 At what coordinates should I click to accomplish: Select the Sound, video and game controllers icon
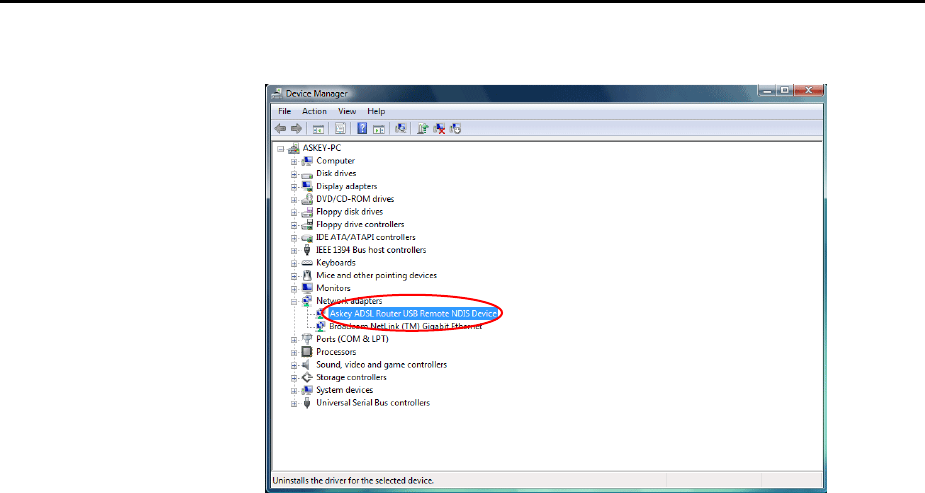[x=307, y=364]
